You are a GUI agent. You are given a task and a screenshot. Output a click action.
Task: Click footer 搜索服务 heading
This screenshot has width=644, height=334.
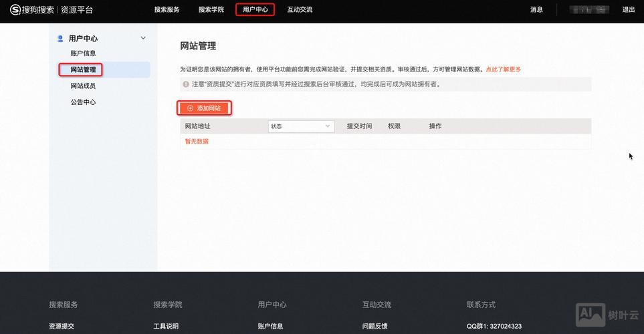click(x=64, y=305)
